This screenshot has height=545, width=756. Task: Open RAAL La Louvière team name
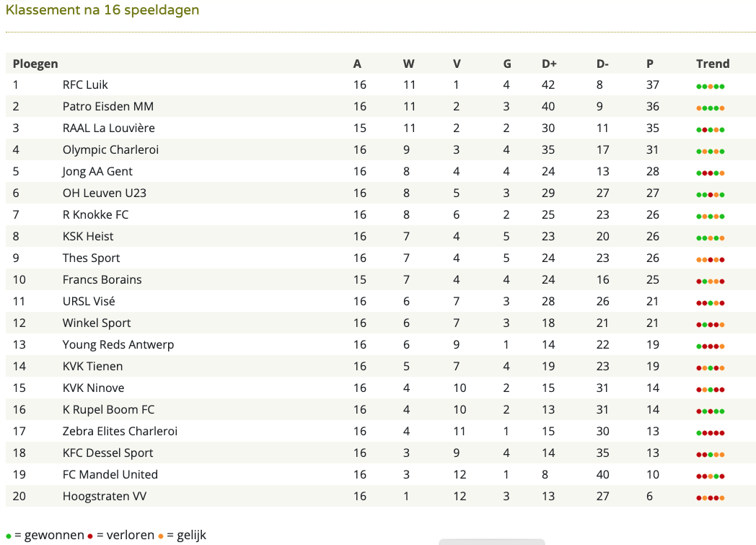coord(108,128)
